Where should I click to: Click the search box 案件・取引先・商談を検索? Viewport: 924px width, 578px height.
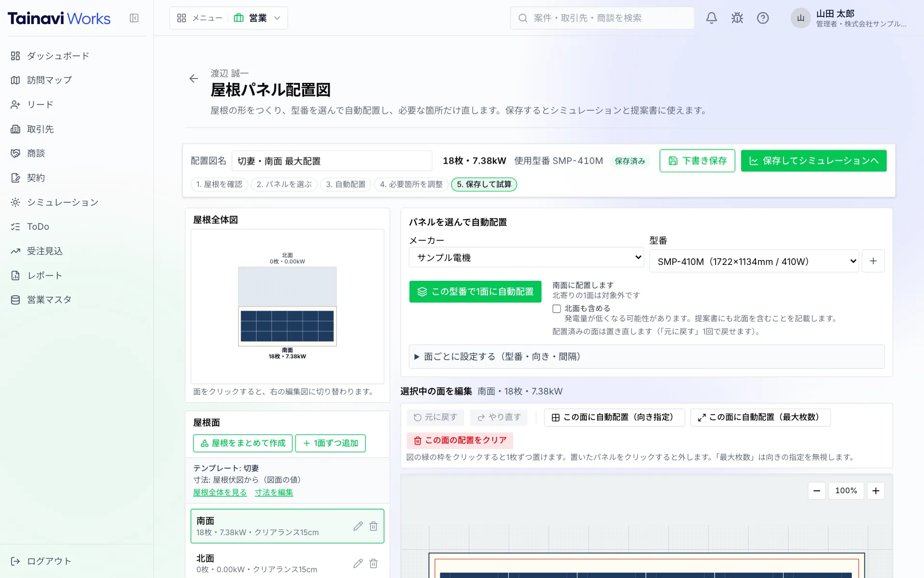point(602,18)
